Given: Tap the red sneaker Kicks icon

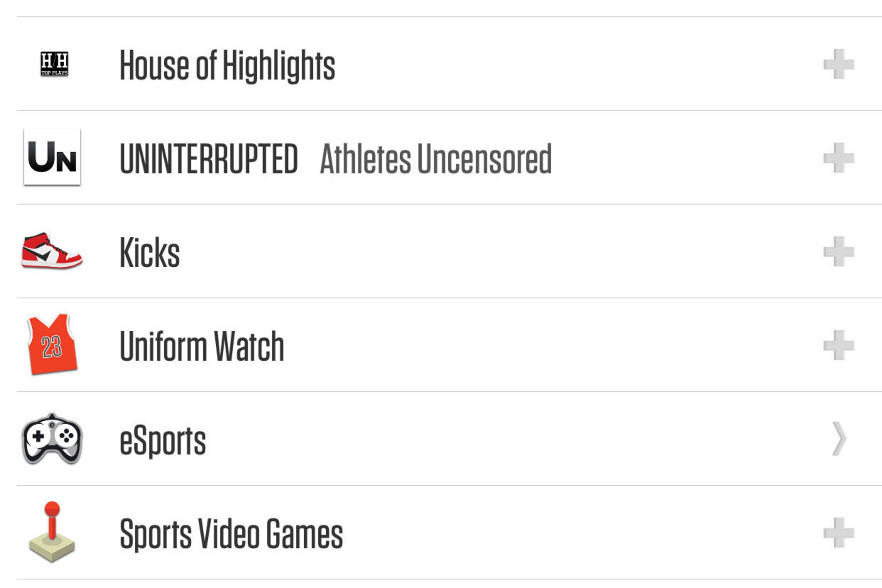Looking at the screenshot, I should [52, 250].
